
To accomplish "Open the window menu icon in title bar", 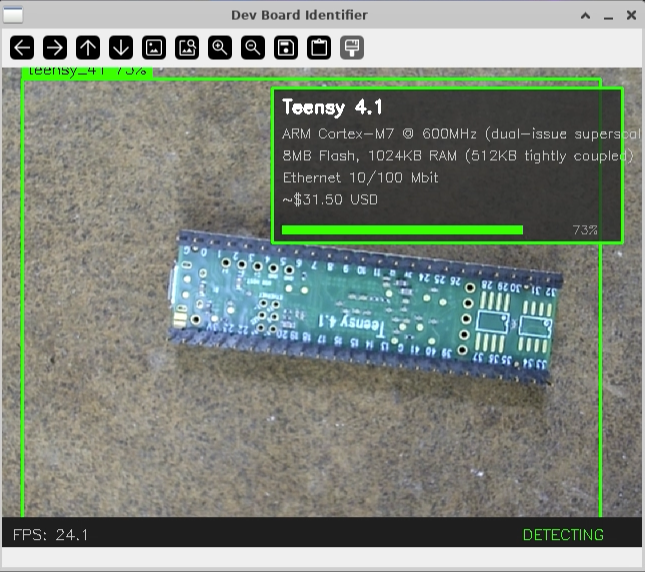I will click(x=13, y=15).
